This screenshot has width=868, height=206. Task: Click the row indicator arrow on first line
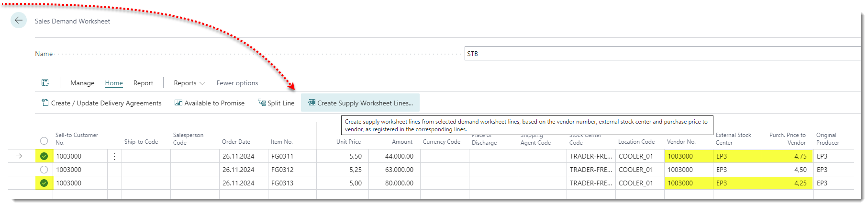[x=19, y=156]
